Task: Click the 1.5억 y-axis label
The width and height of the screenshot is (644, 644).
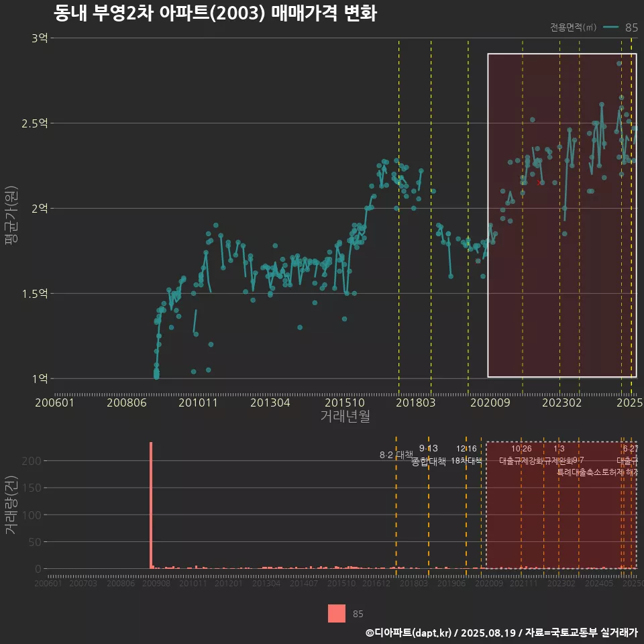Action: tap(35, 294)
